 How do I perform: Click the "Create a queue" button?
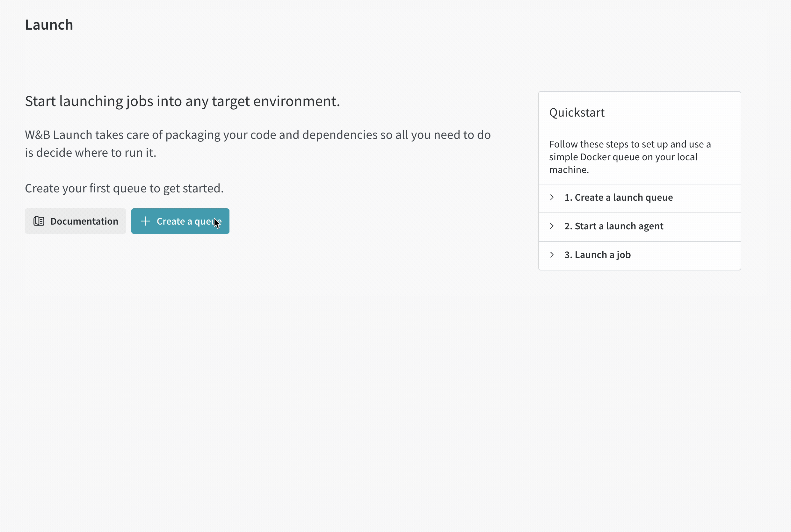[180, 221]
